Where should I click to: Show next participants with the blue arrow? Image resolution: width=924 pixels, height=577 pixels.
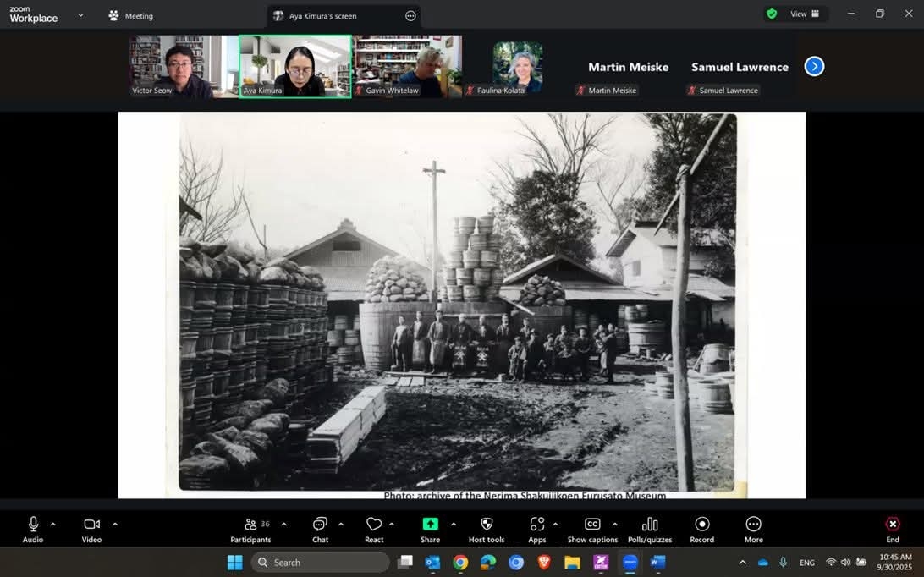pyautogui.click(x=814, y=67)
